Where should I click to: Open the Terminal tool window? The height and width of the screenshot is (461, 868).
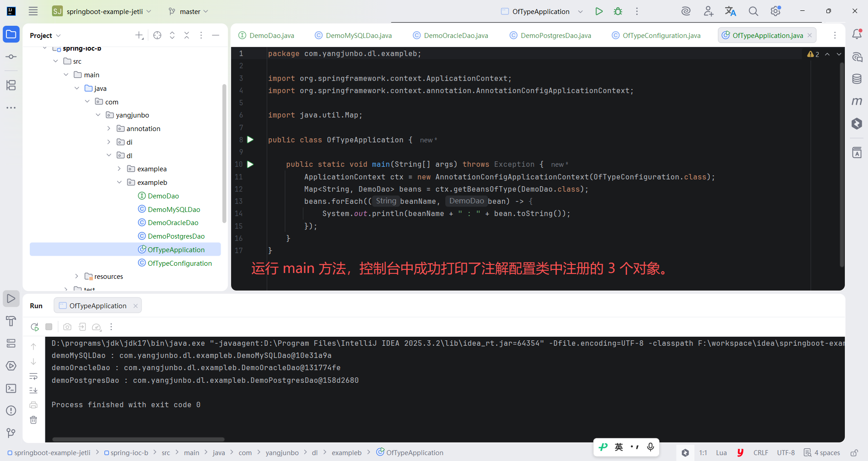pyautogui.click(x=11, y=388)
